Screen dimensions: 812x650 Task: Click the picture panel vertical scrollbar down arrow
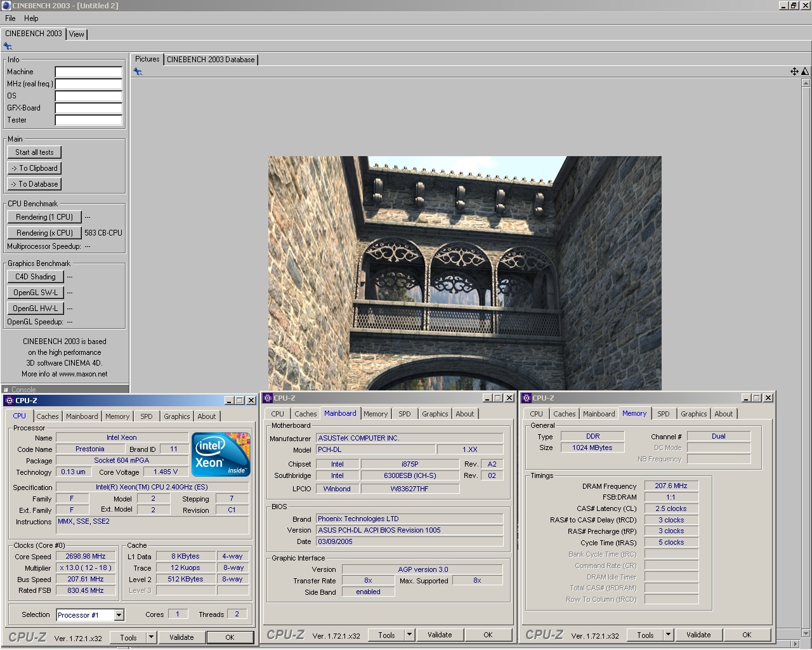806,633
